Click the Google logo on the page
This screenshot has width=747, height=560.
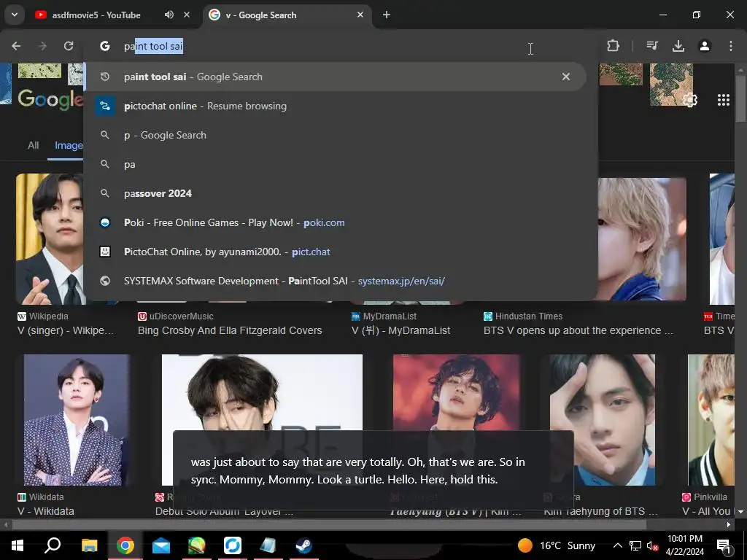click(50, 99)
